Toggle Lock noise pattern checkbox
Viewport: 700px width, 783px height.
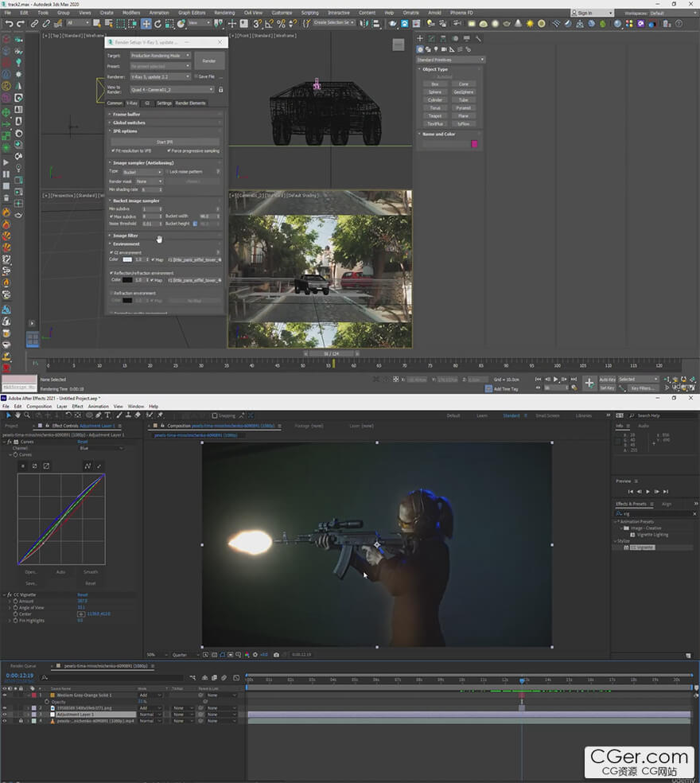tap(167, 172)
